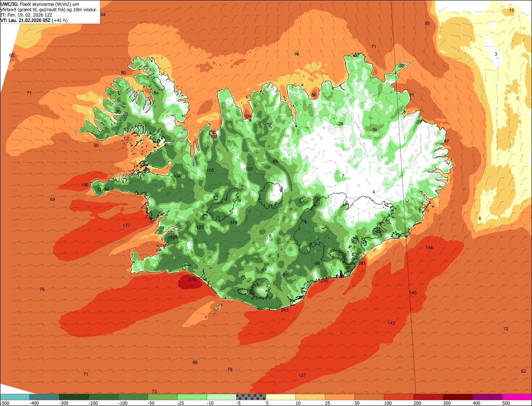The width and height of the screenshot is (532, 406).
Task: Click the flux value 177 west of Iceland
Action: coord(127,225)
